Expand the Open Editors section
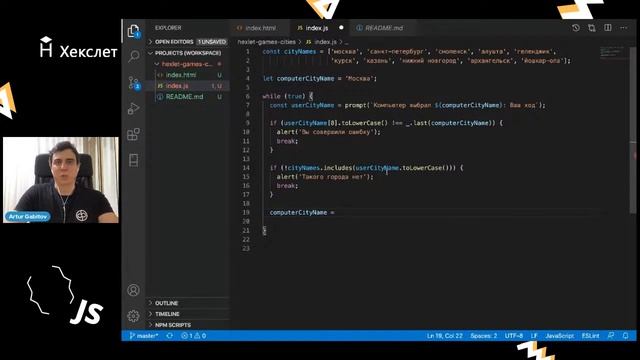This screenshot has width=640, height=360. coord(188,42)
